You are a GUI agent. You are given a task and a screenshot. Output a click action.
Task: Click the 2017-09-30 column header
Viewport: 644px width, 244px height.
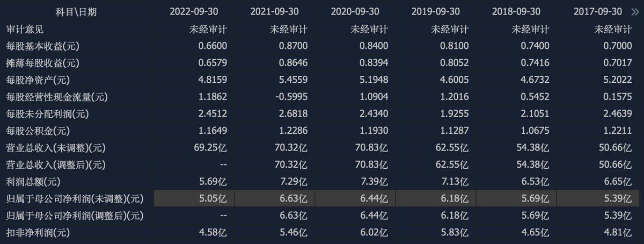point(597,12)
